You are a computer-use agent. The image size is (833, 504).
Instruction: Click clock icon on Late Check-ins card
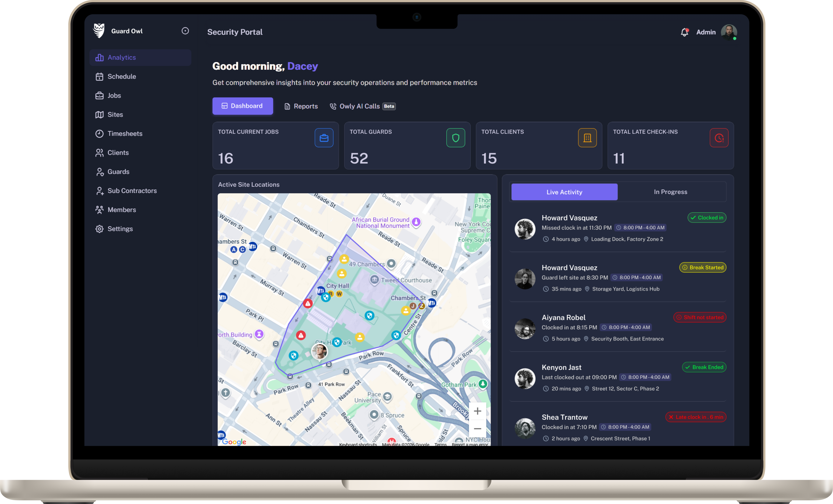click(719, 138)
